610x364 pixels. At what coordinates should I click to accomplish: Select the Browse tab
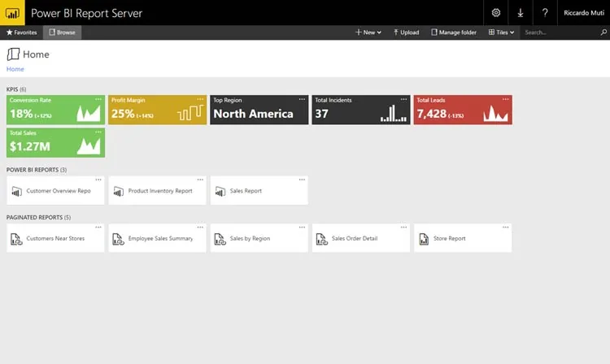point(63,32)
